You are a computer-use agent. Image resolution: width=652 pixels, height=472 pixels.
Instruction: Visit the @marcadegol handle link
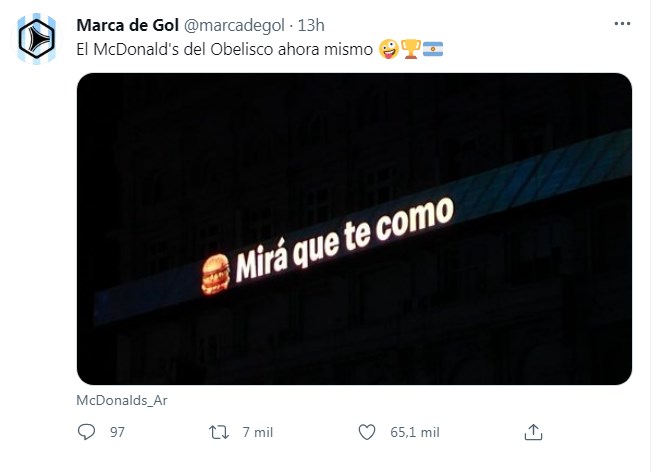point(234,25)
